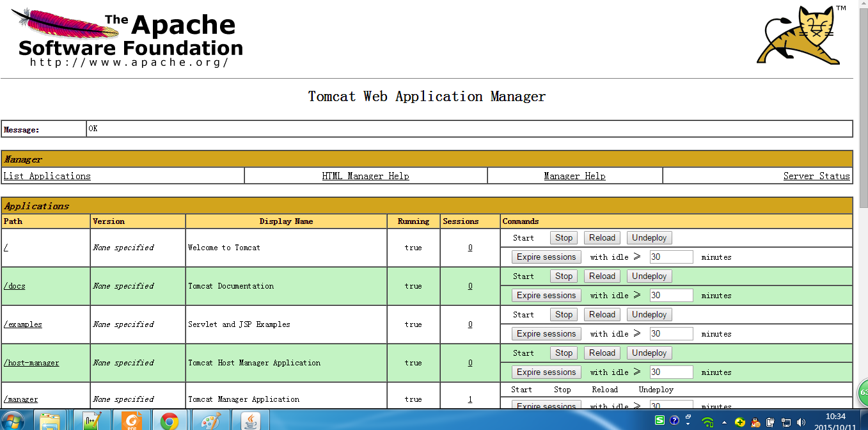Open the Java taskbar icon
Image resolution: width=868 pixels, height=430 pixels.
point(250,421)
